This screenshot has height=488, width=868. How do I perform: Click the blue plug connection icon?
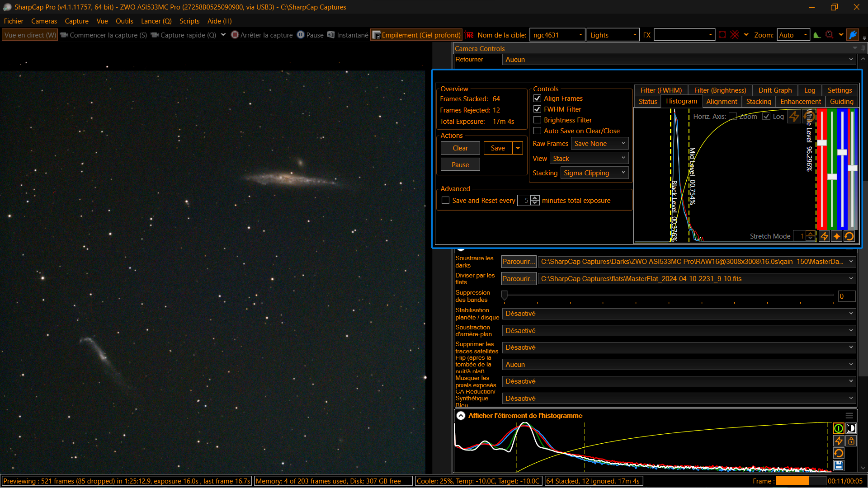click(x=853, y=35)
